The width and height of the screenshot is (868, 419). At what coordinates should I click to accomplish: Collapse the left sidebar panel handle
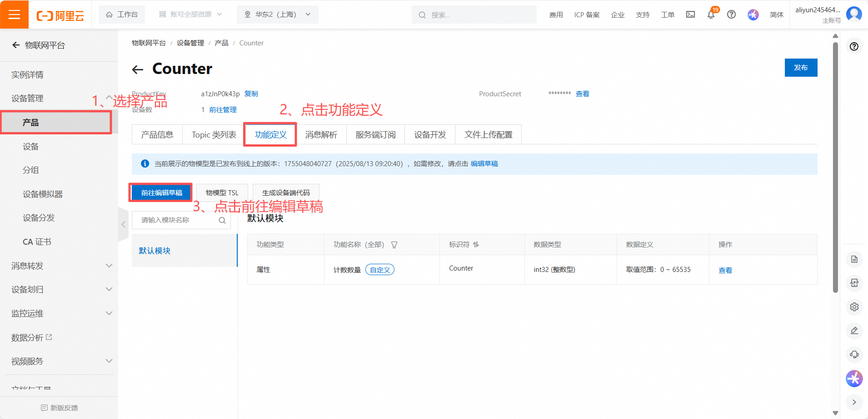pyautogui.click(x=123, y=224)
